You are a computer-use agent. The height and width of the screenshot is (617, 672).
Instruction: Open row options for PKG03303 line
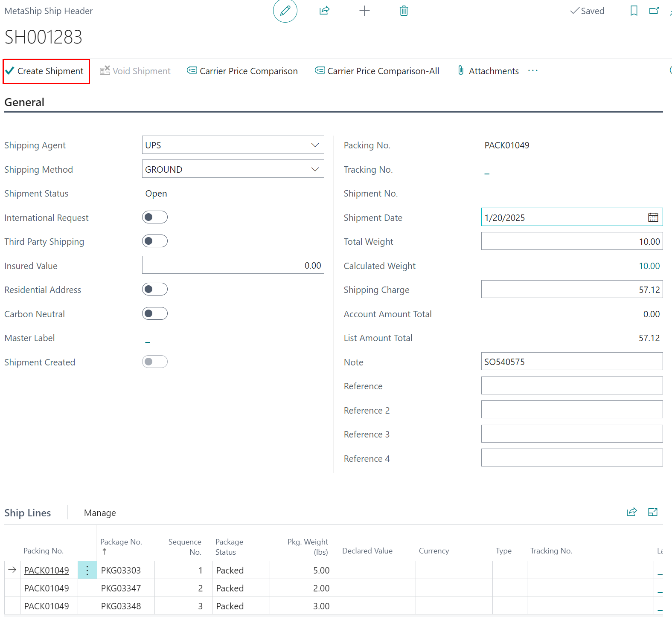[x=87, y=570]
